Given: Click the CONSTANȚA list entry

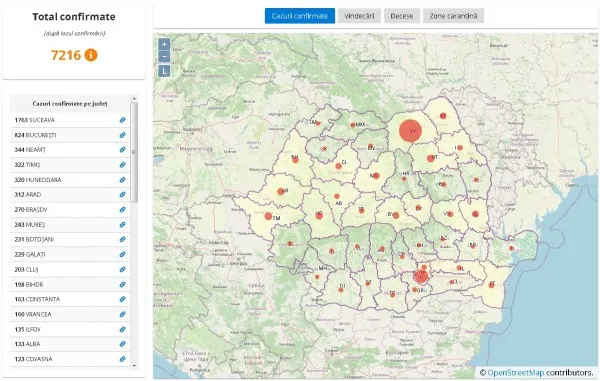Looking at the screenshot, I should (70, 299).
